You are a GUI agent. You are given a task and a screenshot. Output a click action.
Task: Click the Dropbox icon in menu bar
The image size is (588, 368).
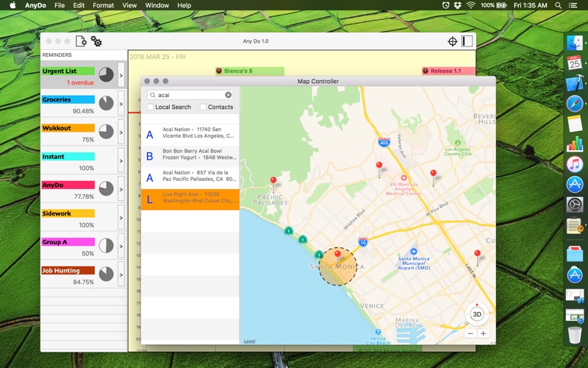coord(457,5)
